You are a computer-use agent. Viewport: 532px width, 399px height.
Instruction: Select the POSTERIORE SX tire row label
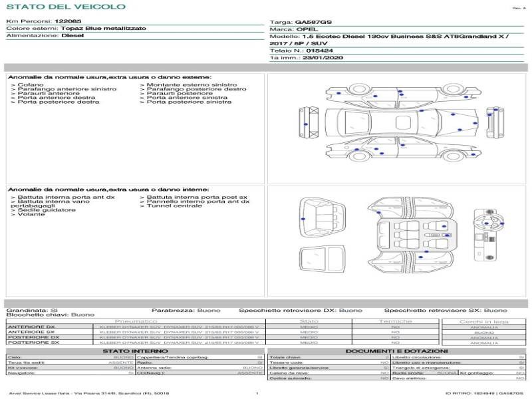(33, 342)
